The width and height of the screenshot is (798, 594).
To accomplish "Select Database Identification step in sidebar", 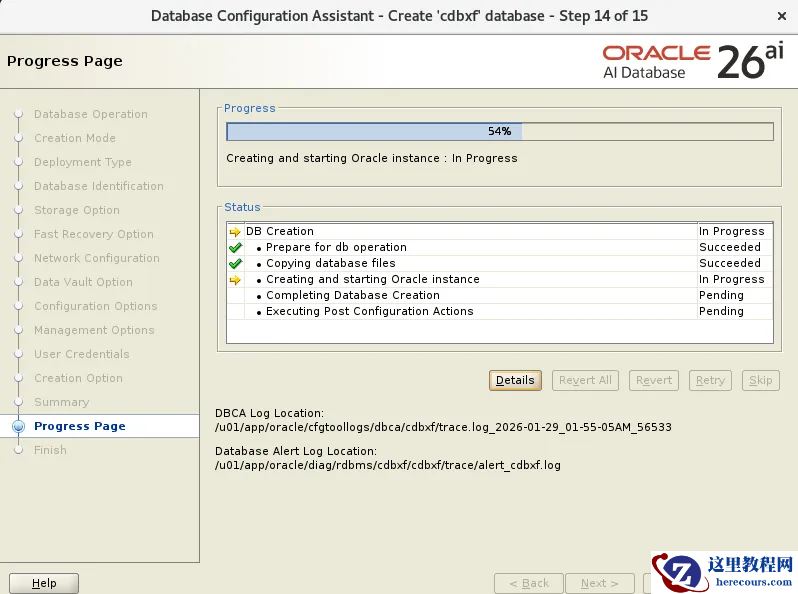I will click(x=99, y=186).
